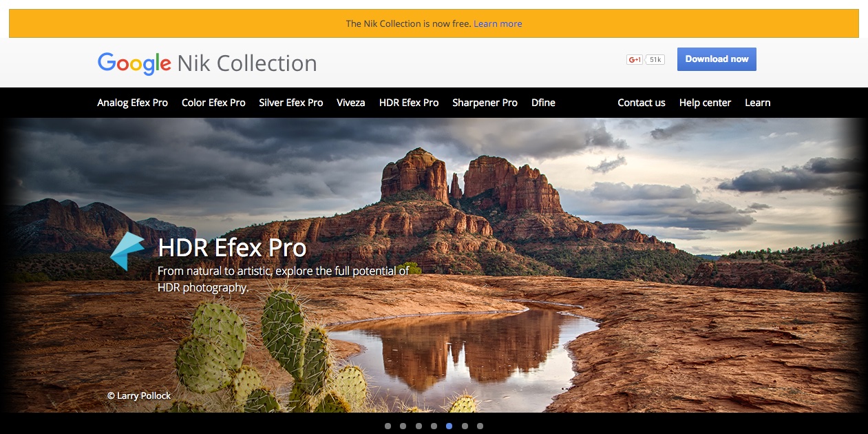The width and height of the screenshot is (868, 434).
Task: Select the first carousel dot
Action: tap(388, 426)
